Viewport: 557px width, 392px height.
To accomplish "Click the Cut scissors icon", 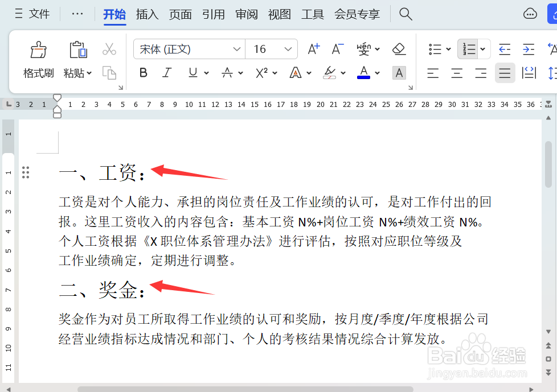I will [x=109, y=48].
